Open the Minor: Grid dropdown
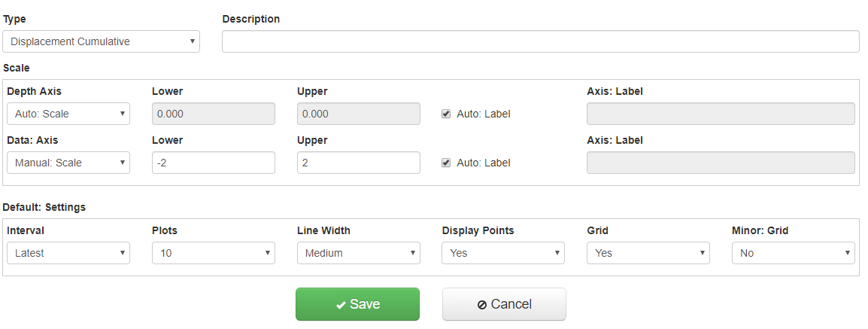The image size is (868, 329). pos(794,253)
